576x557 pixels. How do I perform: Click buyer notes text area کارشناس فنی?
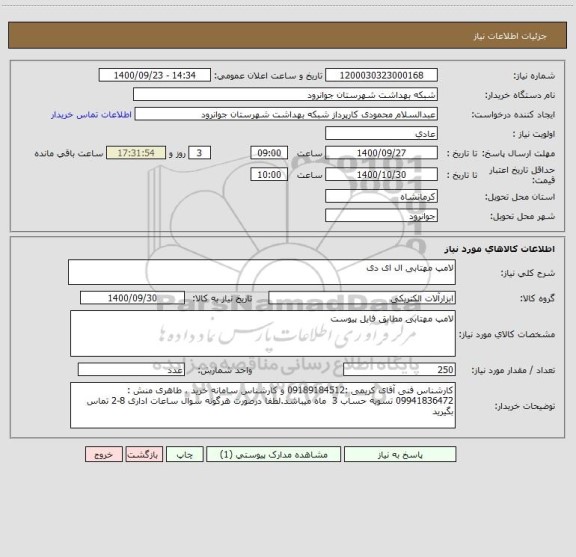263,405
